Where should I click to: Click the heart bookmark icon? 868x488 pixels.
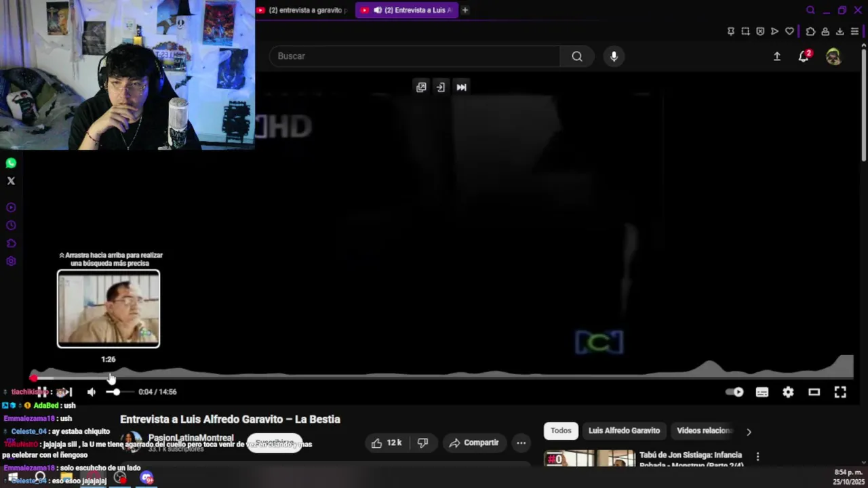pos(789,31)
